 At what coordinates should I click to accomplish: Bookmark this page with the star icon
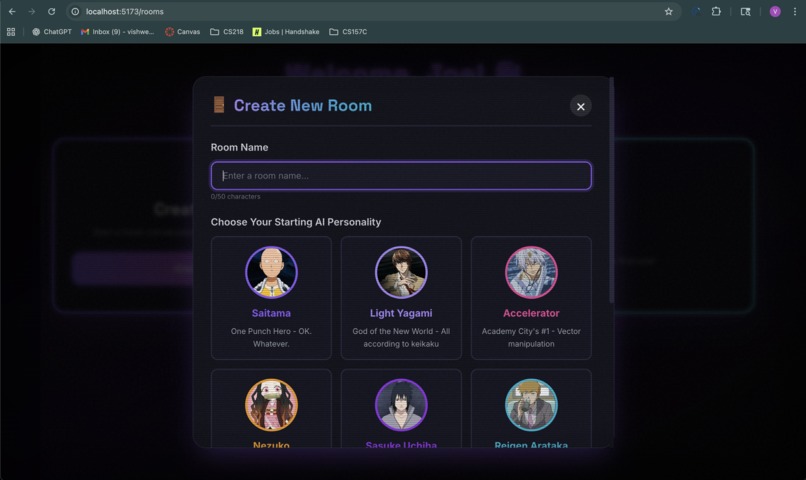668,11
